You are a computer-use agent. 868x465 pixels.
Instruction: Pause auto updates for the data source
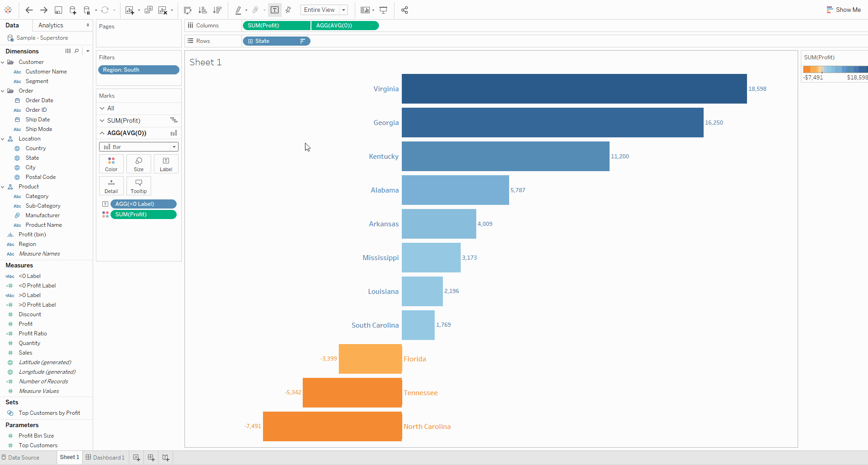click(87, 10)
